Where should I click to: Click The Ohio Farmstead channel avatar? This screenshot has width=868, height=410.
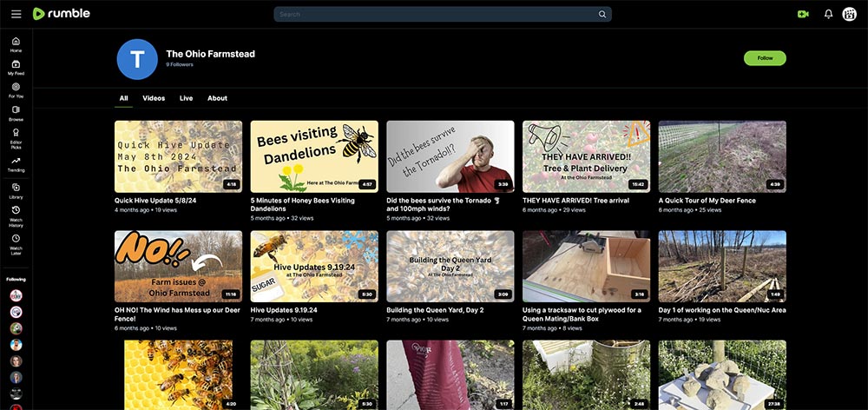point(137,59)
